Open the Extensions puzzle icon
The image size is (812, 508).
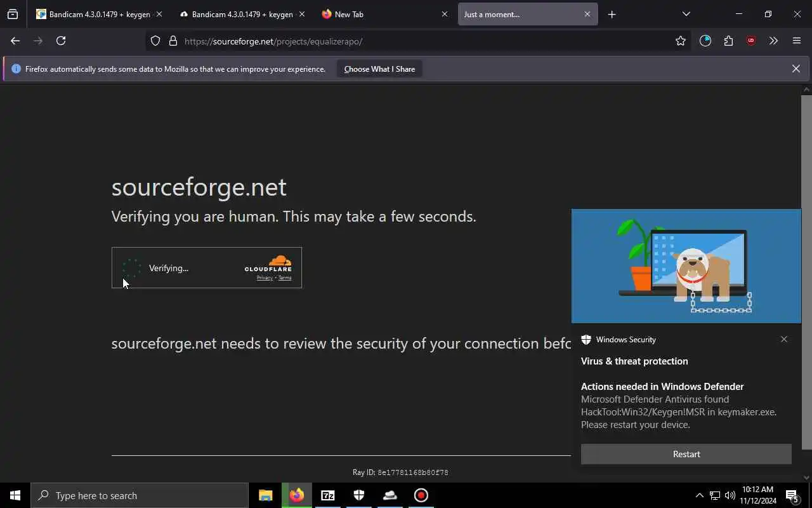[x=728, y=41]
